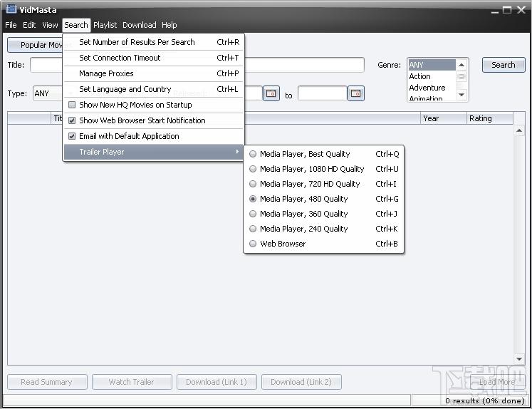The width and height of the screenshot is (532, 409).
Task: Click into the Title input field
Action: tap(197, 65)
